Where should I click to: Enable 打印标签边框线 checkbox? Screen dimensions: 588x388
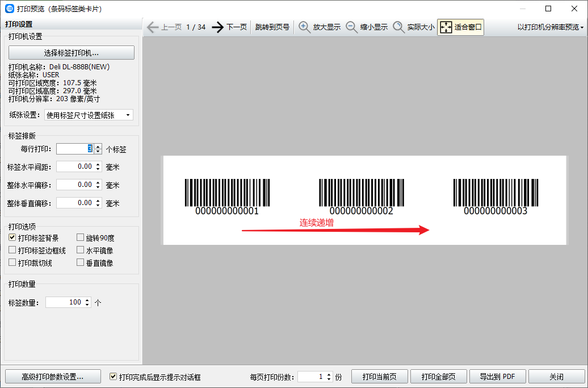pos(12,250)
